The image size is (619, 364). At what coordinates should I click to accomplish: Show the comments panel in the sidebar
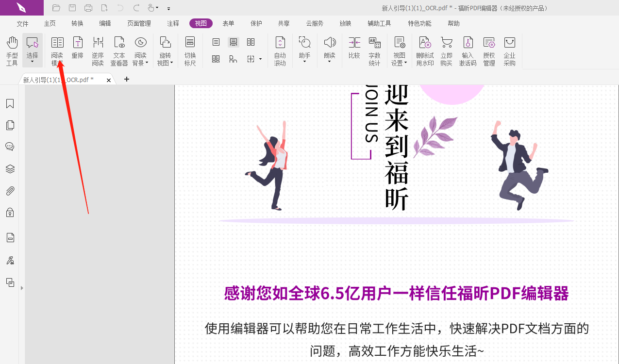10,146
